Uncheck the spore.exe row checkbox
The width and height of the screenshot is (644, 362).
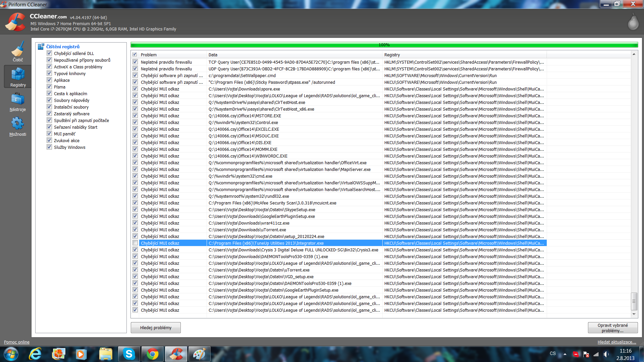135,89
